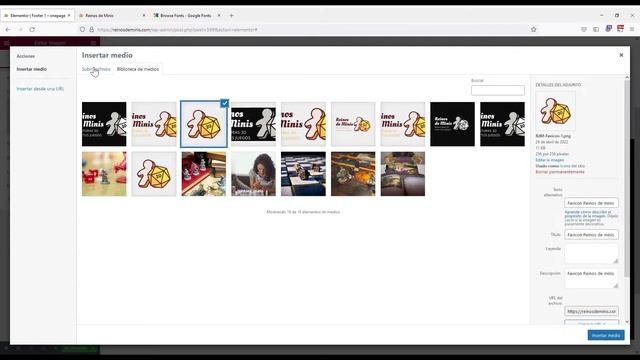Click the Descripción text area
640x360 pixels.
(x=591, y=278)
